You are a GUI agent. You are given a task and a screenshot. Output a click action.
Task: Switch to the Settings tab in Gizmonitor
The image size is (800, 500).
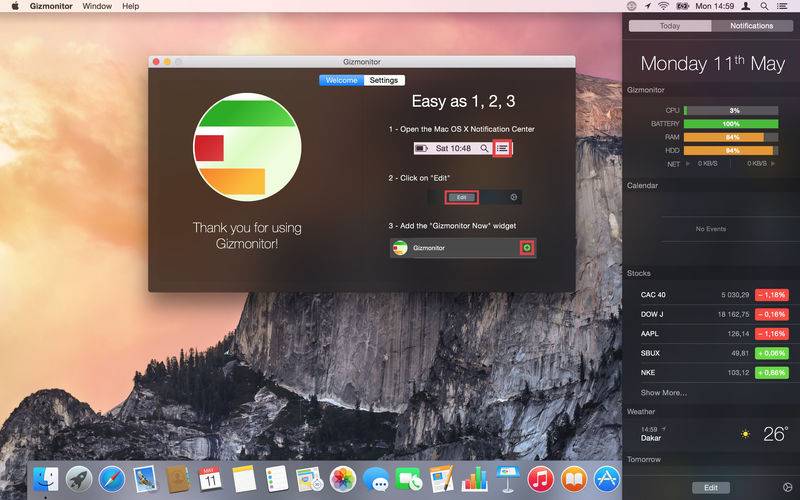point(384,80)
